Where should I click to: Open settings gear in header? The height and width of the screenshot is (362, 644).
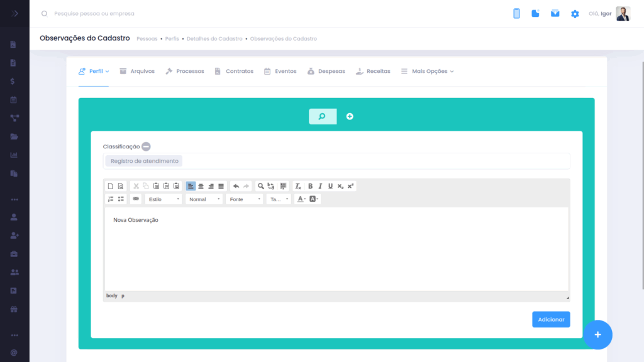(x=575, y=14)
